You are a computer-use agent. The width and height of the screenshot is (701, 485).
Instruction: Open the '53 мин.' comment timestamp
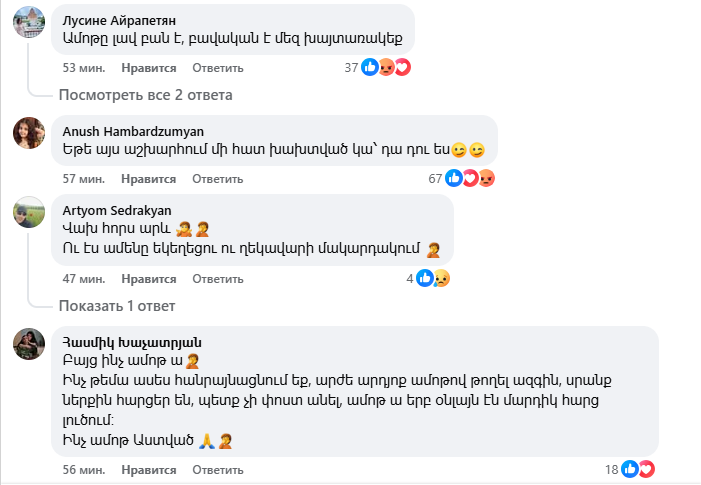tap(84, 68)
